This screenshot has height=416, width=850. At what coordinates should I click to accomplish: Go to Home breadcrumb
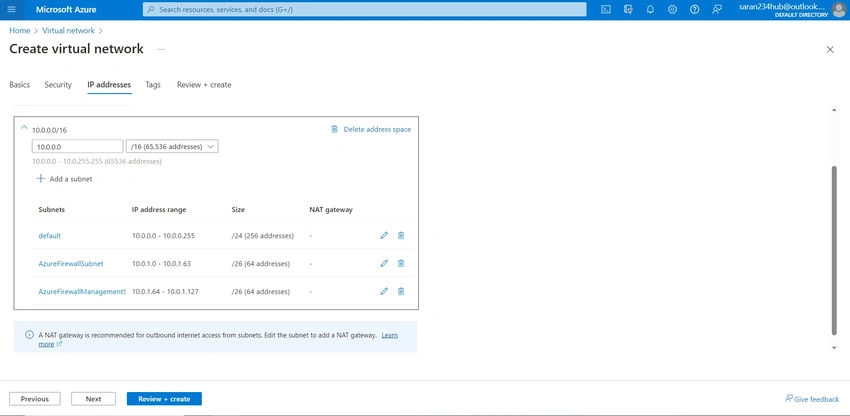[20, 31]
